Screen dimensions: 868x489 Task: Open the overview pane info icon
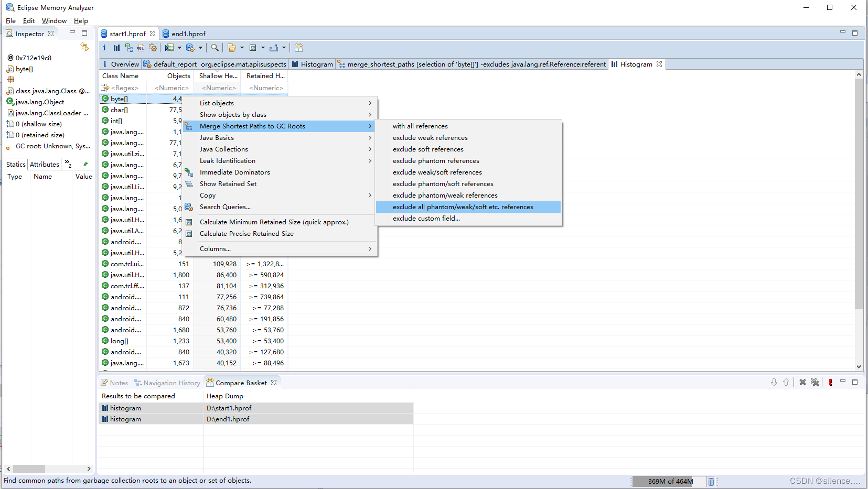coord(104,48)
